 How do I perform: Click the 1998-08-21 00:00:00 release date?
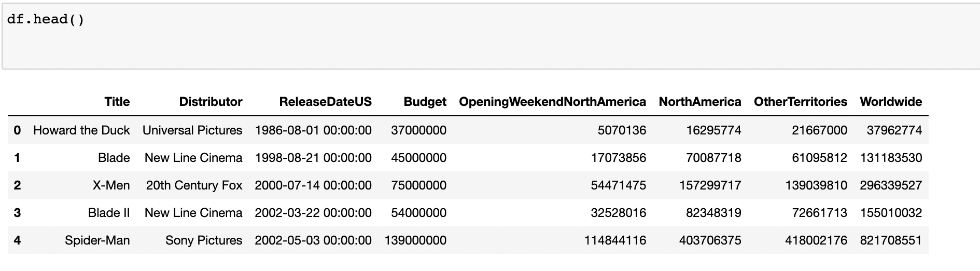pyautogui.click(x=313, y=158)
